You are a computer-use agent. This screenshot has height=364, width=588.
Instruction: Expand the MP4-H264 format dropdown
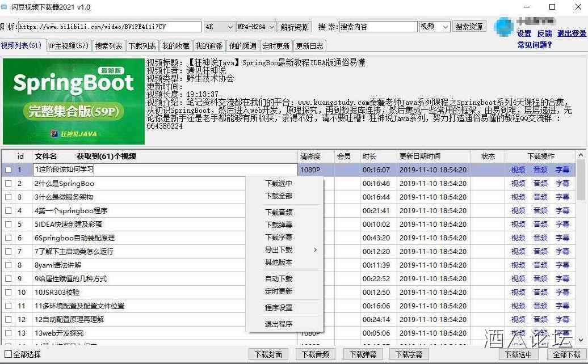click(256, 27)
